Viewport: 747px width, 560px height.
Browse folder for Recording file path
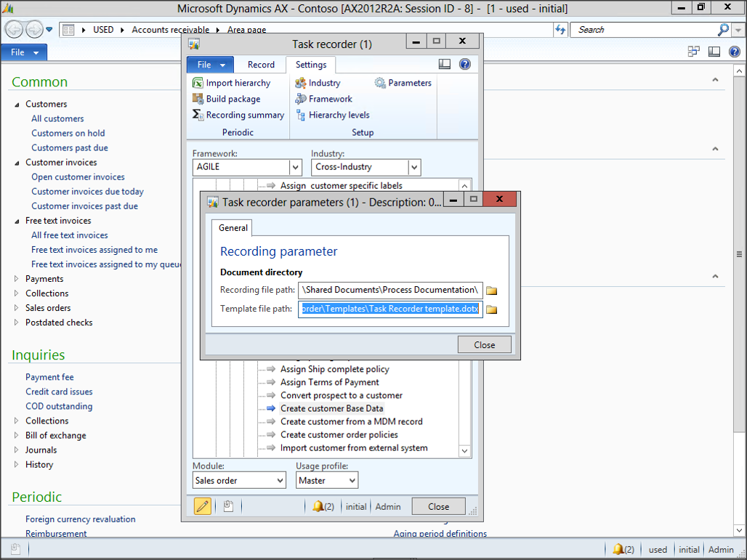pyautogui.click(x=492, y=291)
